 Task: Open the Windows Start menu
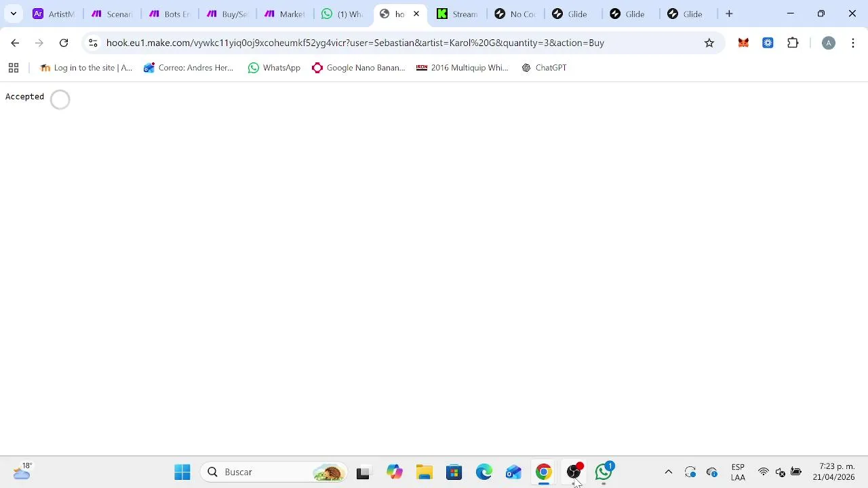pos(182,472)
